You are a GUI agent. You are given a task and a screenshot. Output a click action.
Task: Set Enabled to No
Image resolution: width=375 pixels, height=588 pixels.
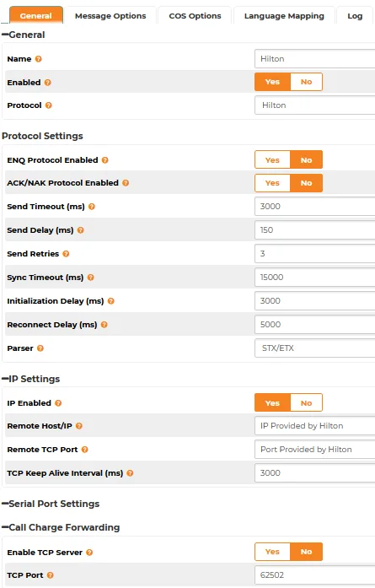[x=306, y=82]
